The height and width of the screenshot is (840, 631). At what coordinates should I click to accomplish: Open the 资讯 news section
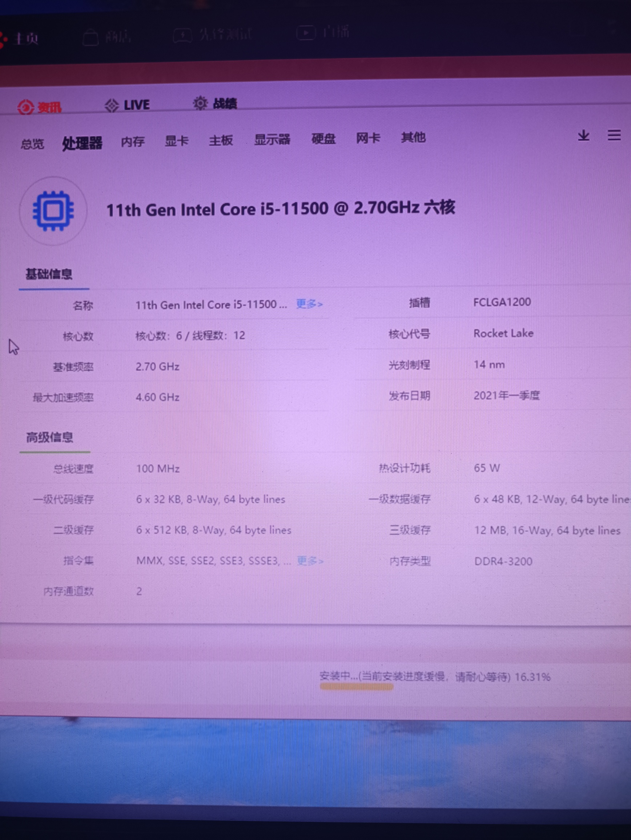(40, 108)
